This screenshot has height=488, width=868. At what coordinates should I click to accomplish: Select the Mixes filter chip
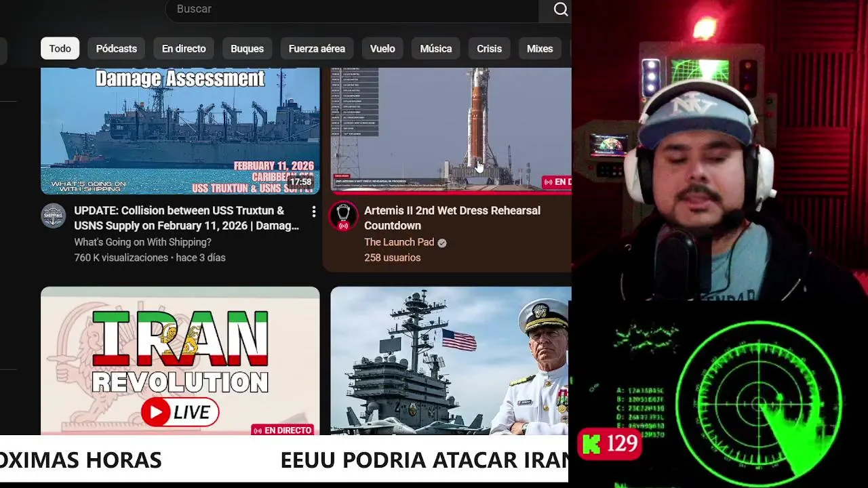click(x=540, y=49)
